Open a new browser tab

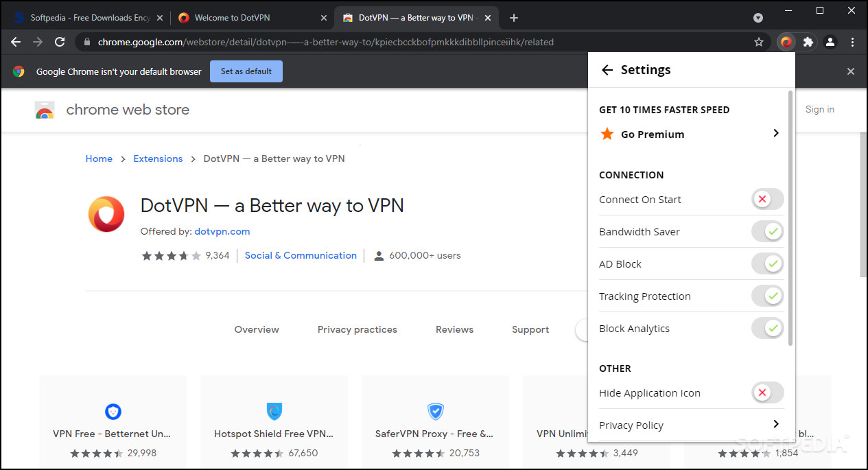pyautogui.click(x=514, y=18)
